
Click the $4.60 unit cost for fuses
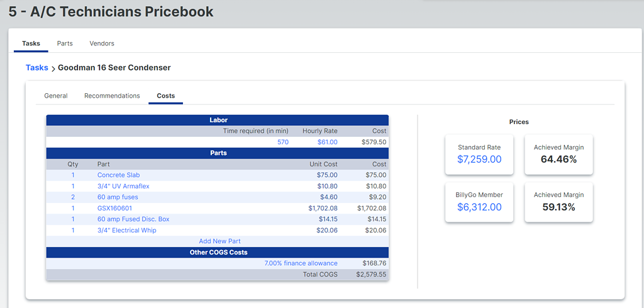click(x=328, y=197)
